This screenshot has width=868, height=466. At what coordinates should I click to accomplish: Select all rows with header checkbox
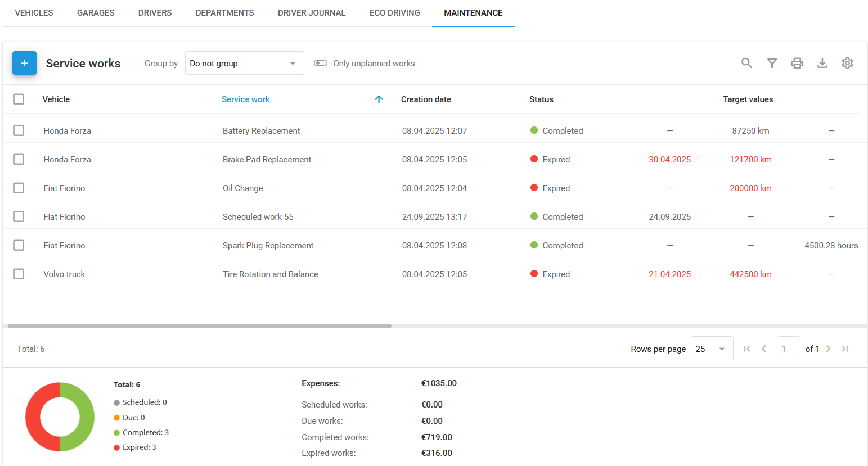[x=19, y=99]
